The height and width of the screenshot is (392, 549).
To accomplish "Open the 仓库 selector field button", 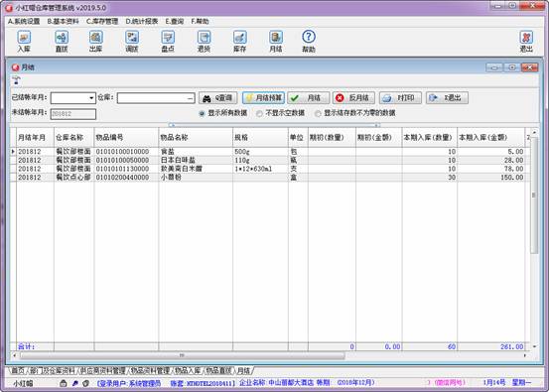I will tap(191, 98).
